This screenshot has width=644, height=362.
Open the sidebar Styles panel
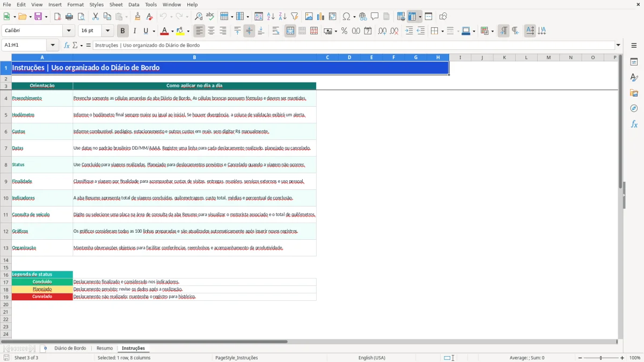coord(634,78)
